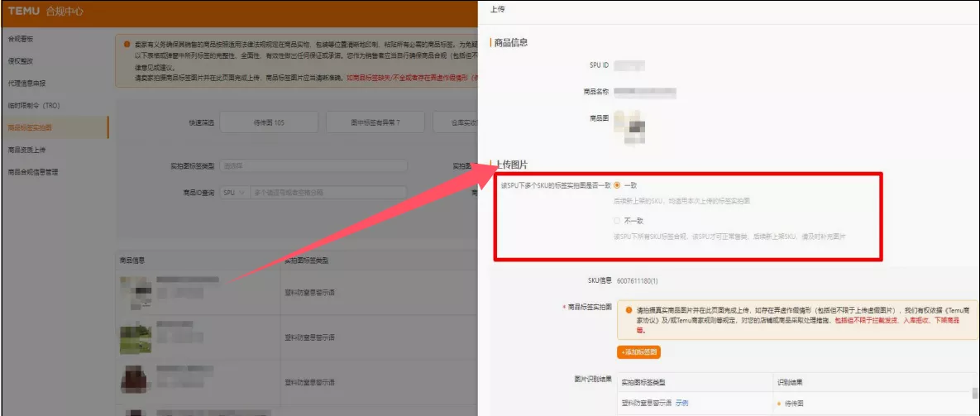The height and width of the screenshot is (416, 980).
Task: Open 商品资质上传 in the sidebar
Action: pyautogui.click(x=26, y=150)
